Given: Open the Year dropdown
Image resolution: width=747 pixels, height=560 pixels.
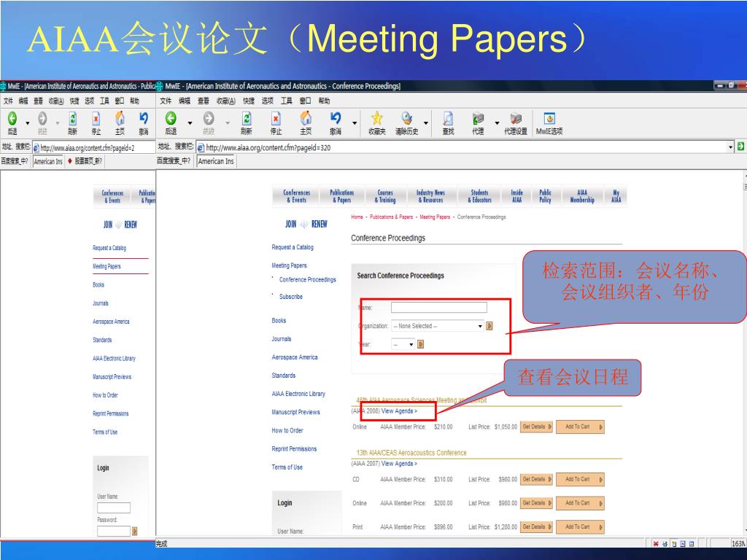Looking at the screenshot, I should 403,344.
